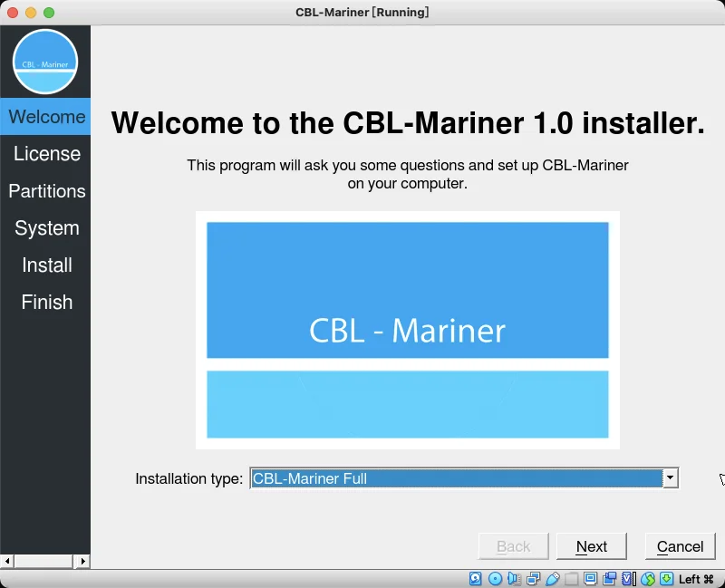
Task: Click the Next button
Action: tap(592, 546)
